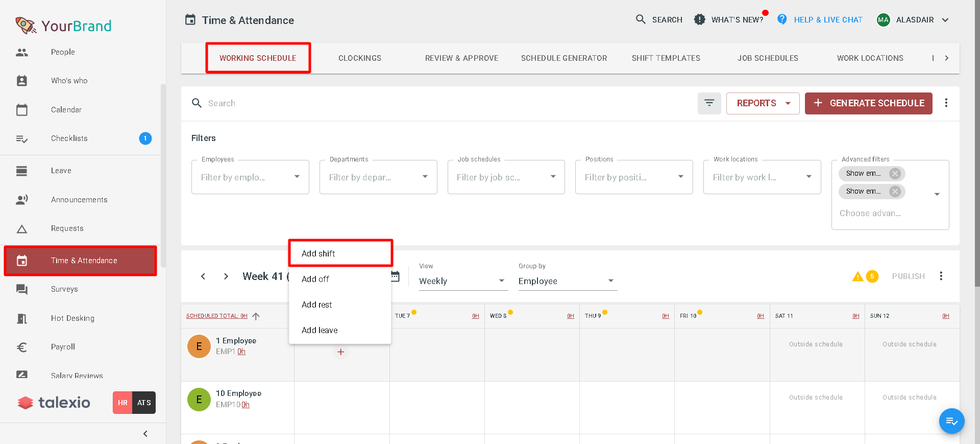Click the plus icon in schedule cell
This screenshot has width=980, height=444.
[340, 352]
